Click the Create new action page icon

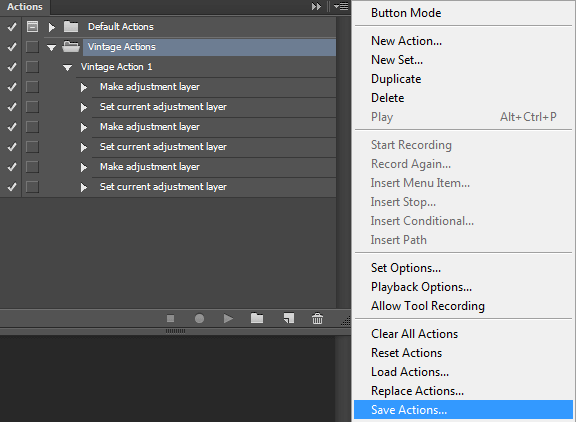(289, 318)
